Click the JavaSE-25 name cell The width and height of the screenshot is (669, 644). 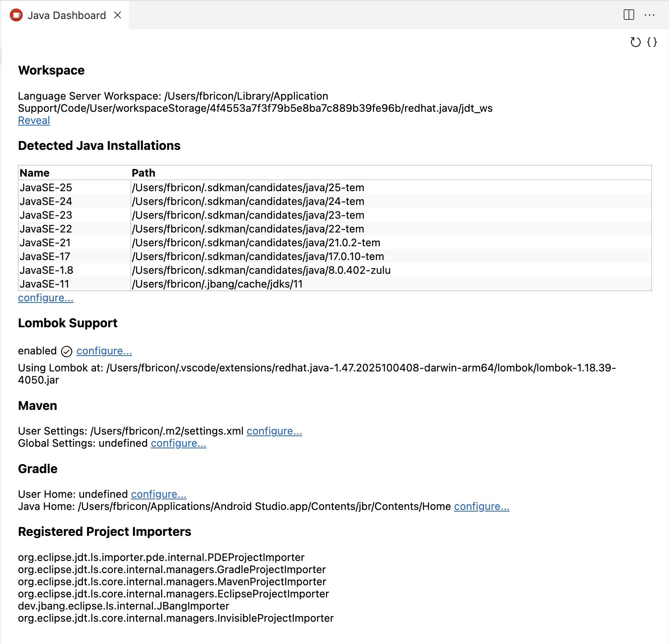[x=75, y=188]
